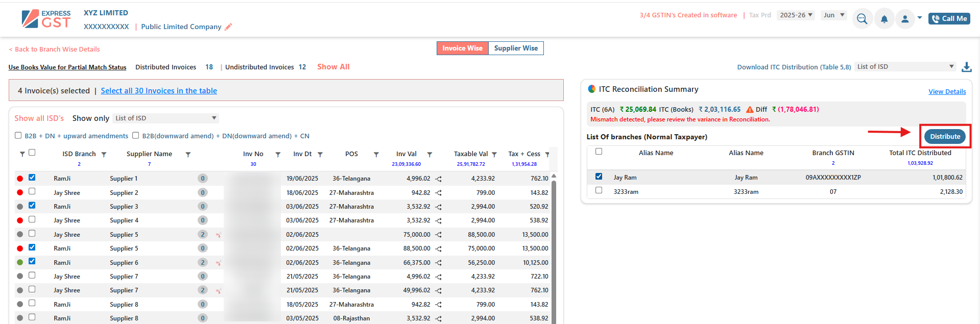Select the 3233ram branch checkbox
The image size is (980, 324).
coord(599,190)
